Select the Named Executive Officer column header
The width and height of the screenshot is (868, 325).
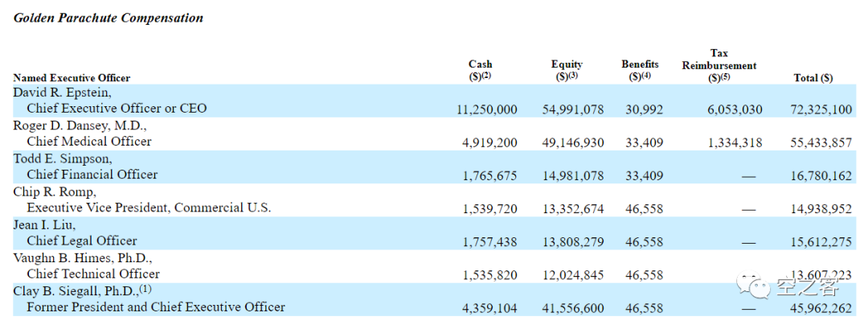[72, 78]
